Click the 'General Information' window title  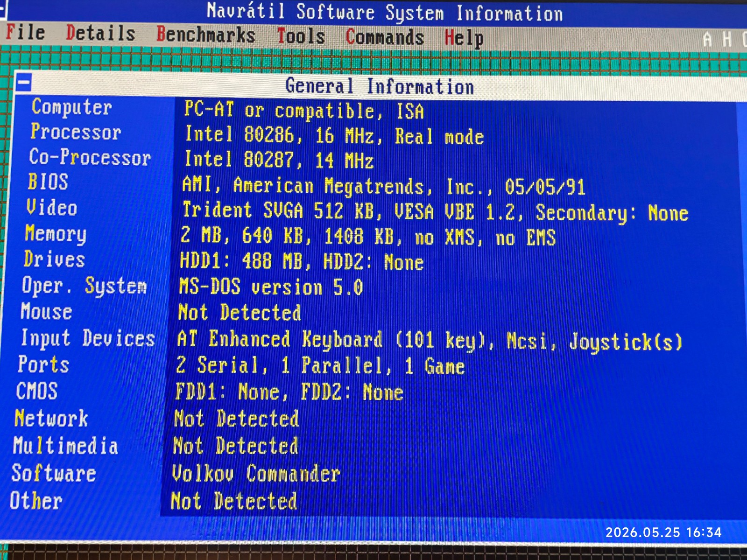[x=380, y=86]
